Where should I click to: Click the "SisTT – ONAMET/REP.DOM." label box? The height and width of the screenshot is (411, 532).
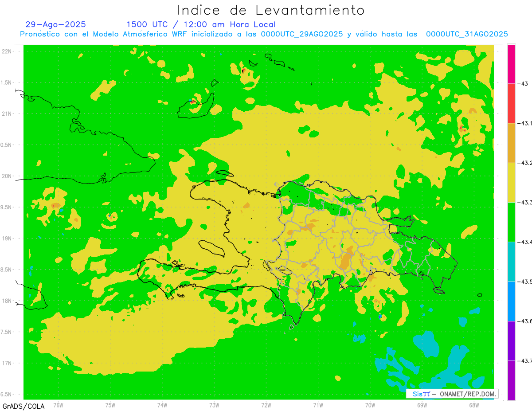[x=452, y=394]
